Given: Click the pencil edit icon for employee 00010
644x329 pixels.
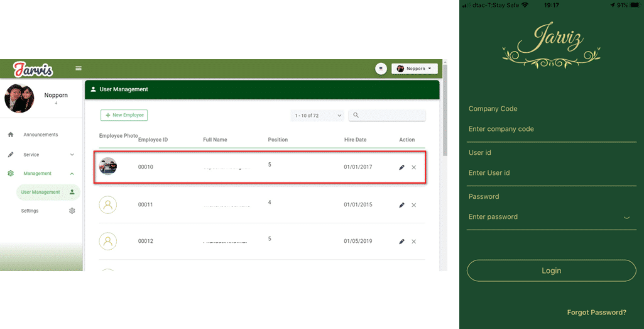Looking at the screenshot, I should pos(401,167).
